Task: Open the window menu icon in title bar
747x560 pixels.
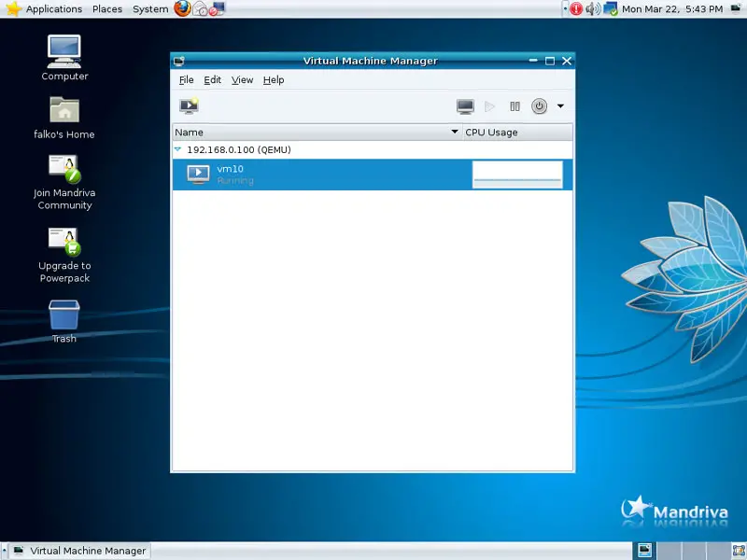Action: point(179,61)
